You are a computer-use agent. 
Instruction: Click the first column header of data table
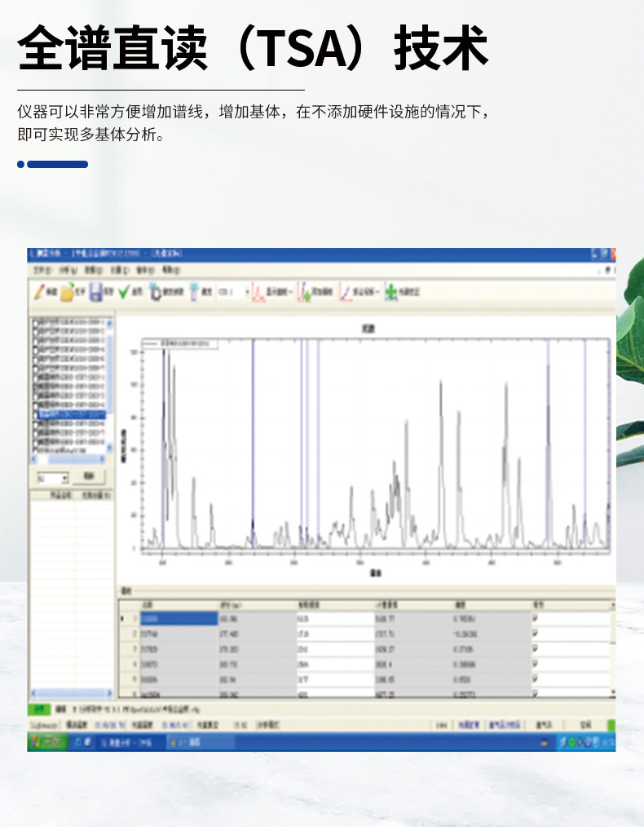tap(179, 605)
